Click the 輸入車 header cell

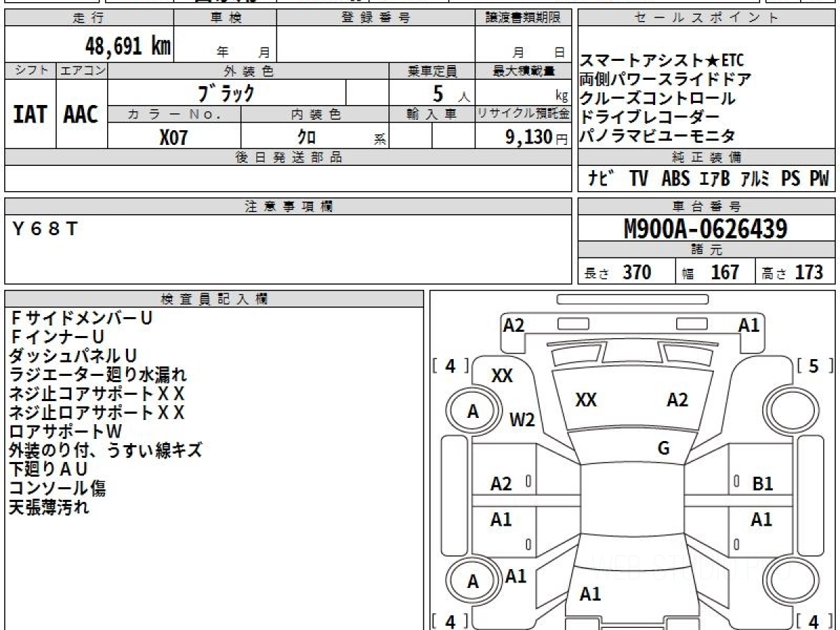point(432,114)
